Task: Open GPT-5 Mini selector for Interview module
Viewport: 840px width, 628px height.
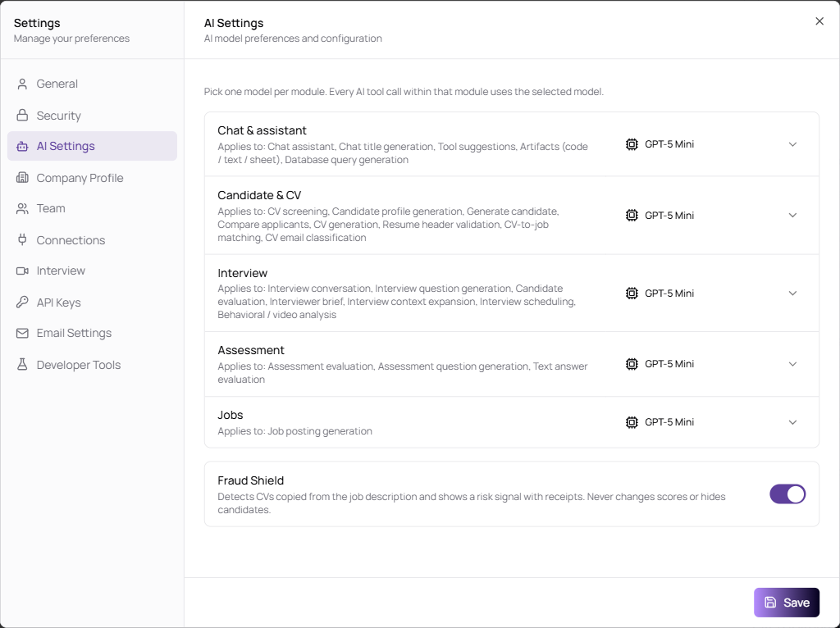Action: [712, 294]
